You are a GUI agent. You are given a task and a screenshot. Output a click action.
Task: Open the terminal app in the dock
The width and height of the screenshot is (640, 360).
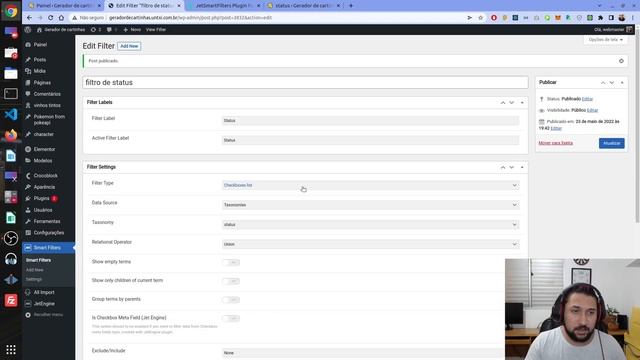11,93
